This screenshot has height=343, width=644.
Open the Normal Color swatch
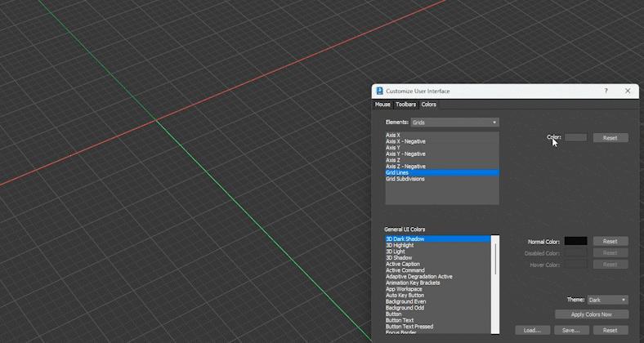point(575,241)
